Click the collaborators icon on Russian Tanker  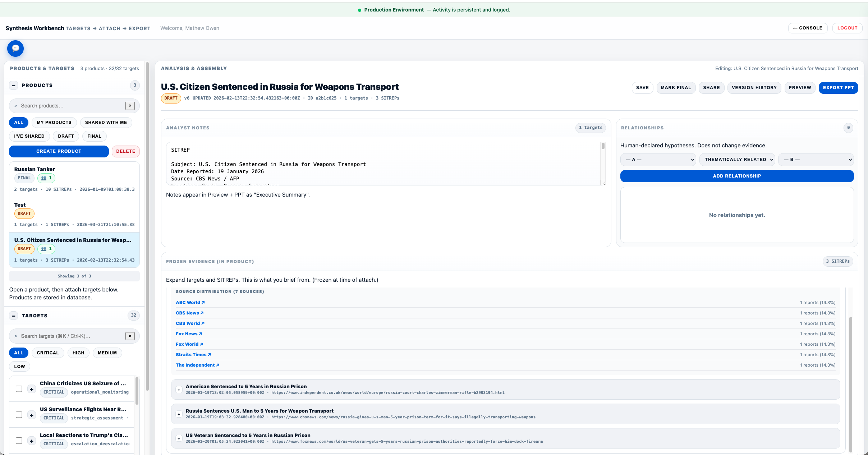click(46, 178)
